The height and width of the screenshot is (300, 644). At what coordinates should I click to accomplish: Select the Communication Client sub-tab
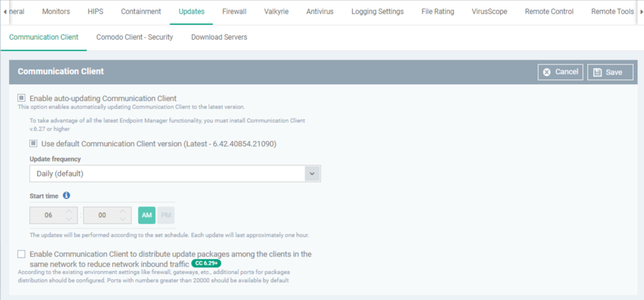click(x=44, y=38)
